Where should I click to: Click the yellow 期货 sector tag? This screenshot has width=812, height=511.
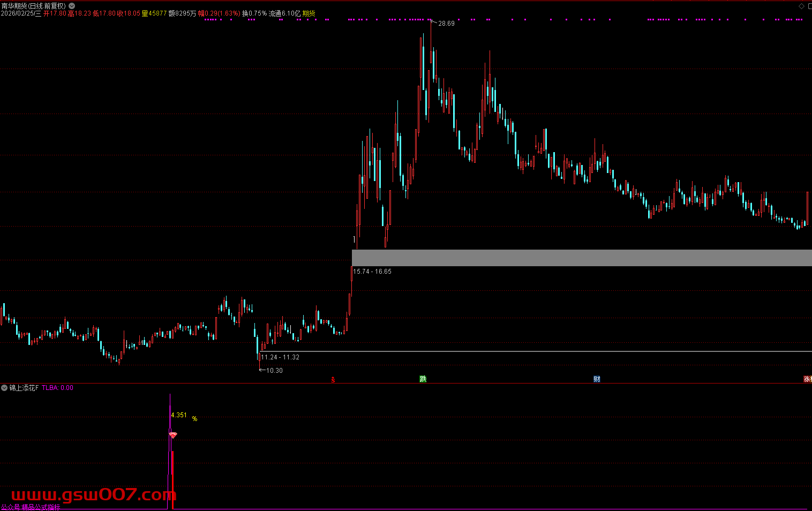tap(309, 13)
